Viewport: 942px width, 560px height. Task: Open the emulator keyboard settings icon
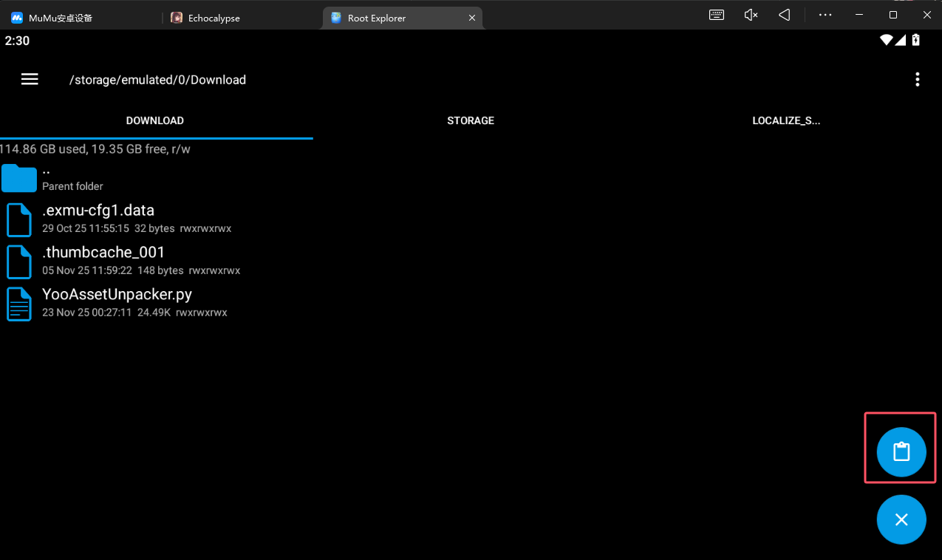click(716, 15)
